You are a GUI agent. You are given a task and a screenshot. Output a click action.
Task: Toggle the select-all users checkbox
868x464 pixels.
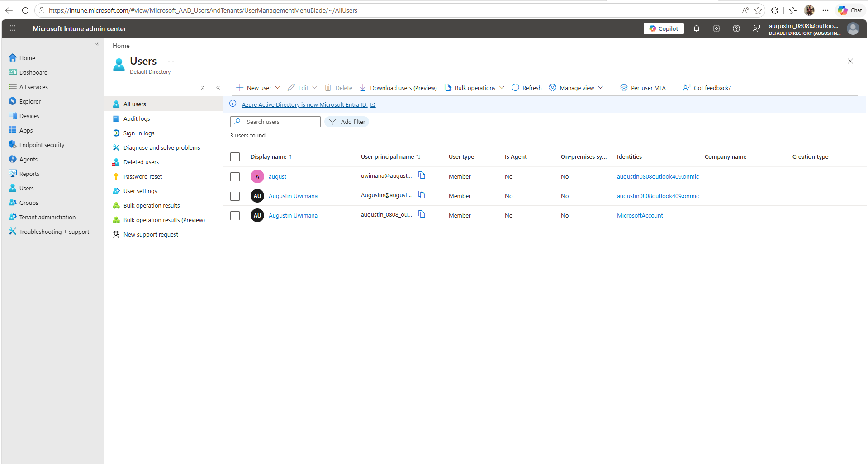[x=235, y=157]
